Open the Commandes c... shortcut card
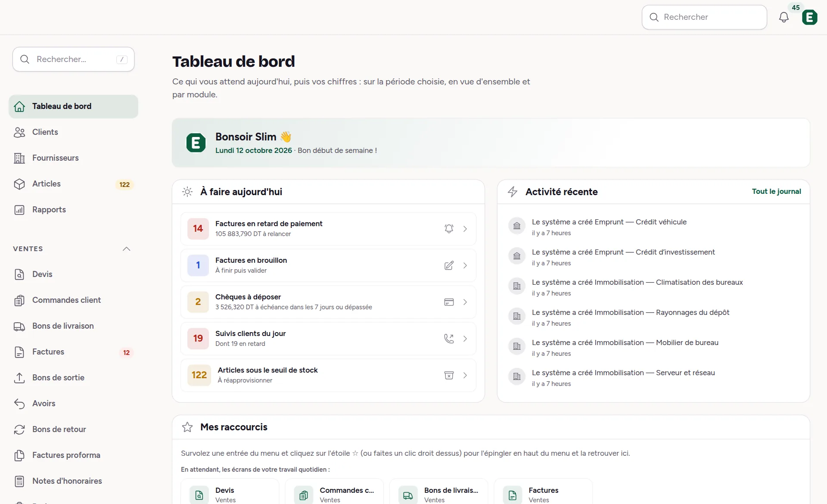Screen dimensions: 827x504 coord(334,492)
